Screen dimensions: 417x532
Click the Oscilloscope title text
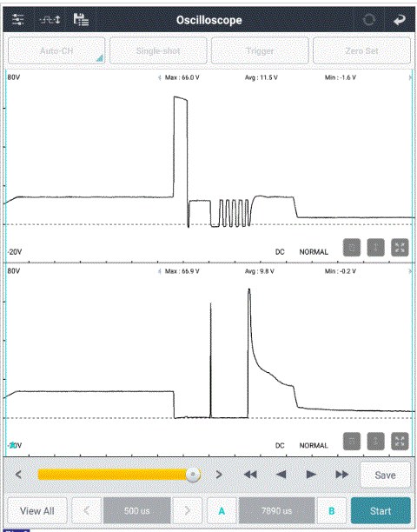point(208,20)
